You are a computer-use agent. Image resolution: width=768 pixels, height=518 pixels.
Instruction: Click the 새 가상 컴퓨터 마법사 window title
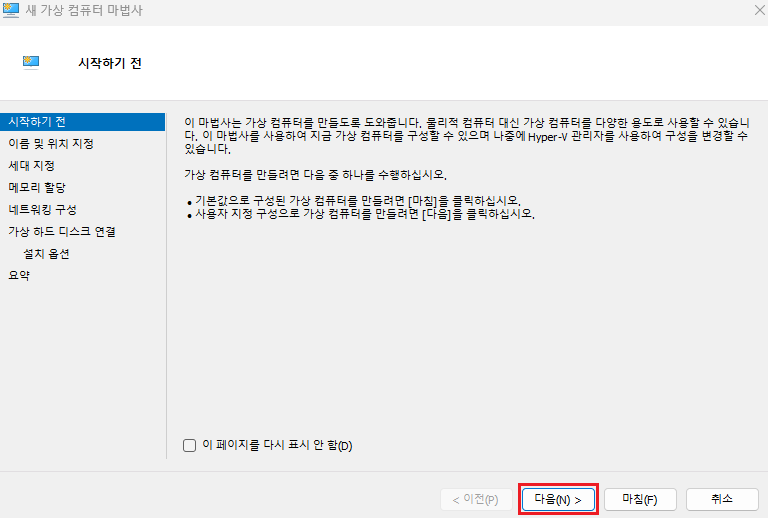[84, 10]
